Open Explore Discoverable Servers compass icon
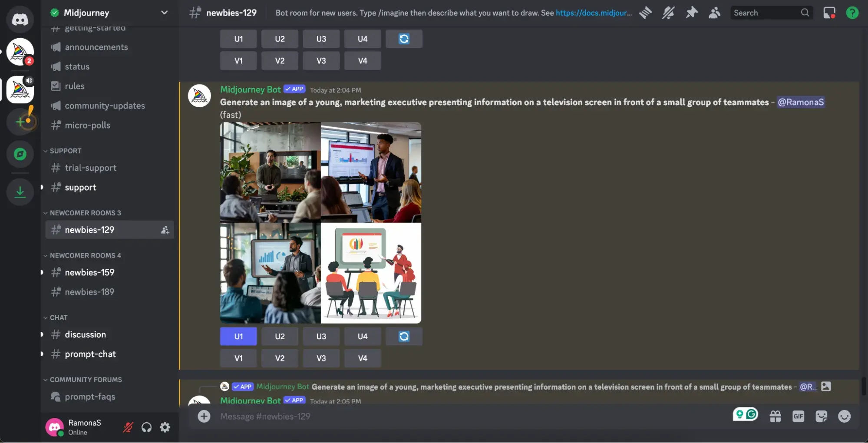 pos(20,154)
